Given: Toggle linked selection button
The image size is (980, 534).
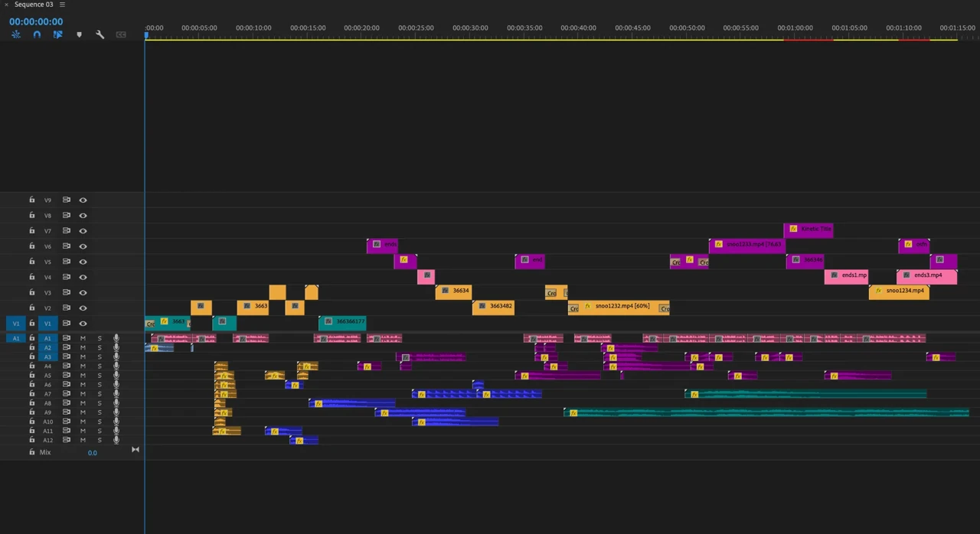Looking at the screenshot, I should click(x=57, y=34).
